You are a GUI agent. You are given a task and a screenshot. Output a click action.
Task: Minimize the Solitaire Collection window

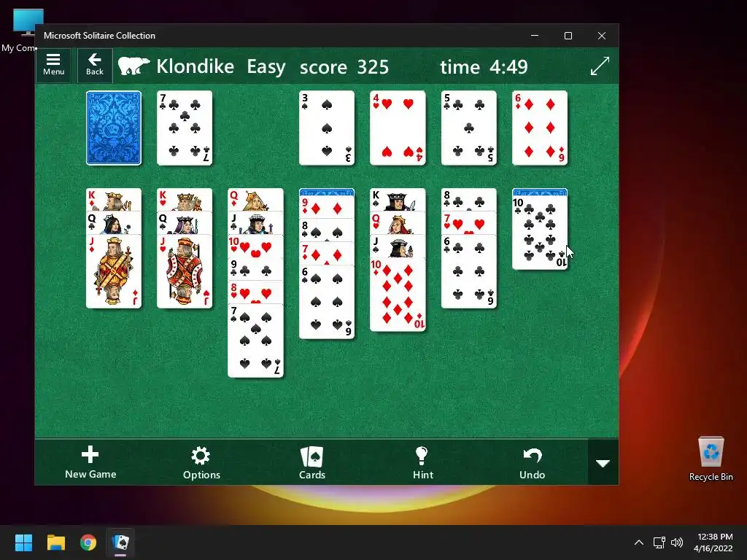point(535,36)
